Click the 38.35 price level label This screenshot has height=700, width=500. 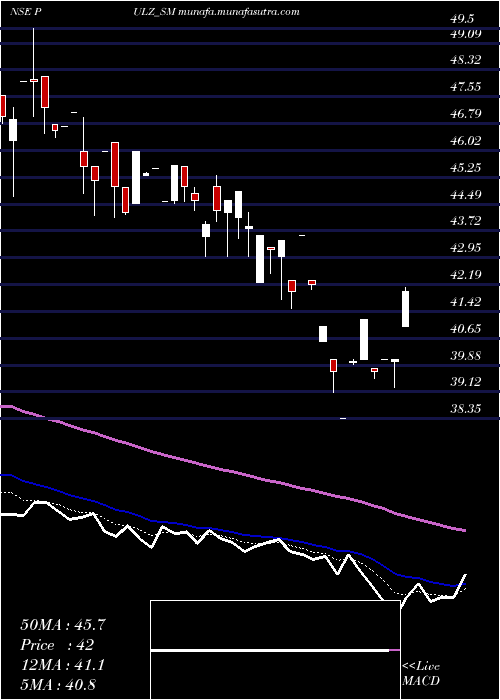(465, 408)
